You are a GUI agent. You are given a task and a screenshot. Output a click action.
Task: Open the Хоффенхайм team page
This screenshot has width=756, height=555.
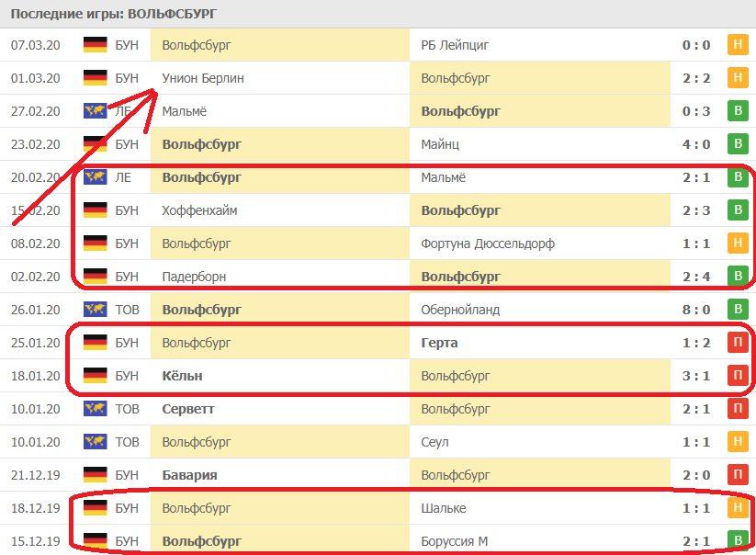click(x=199, y=210)
